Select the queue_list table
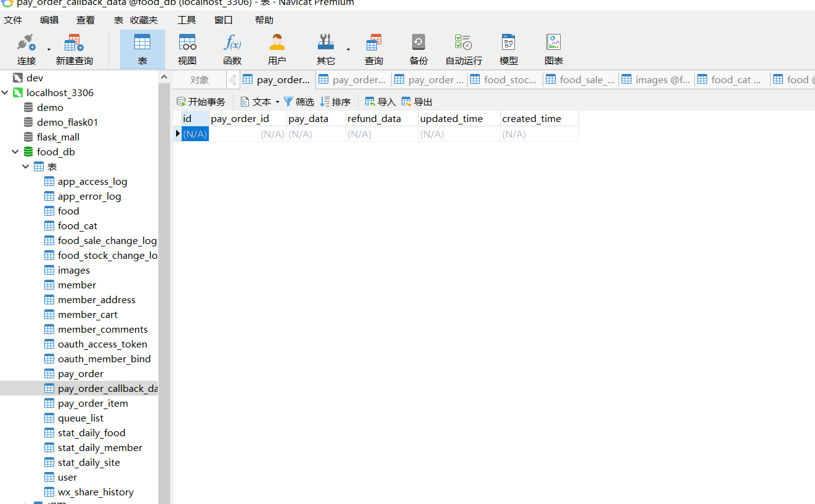The image size is (815, 504). [81, 418]
